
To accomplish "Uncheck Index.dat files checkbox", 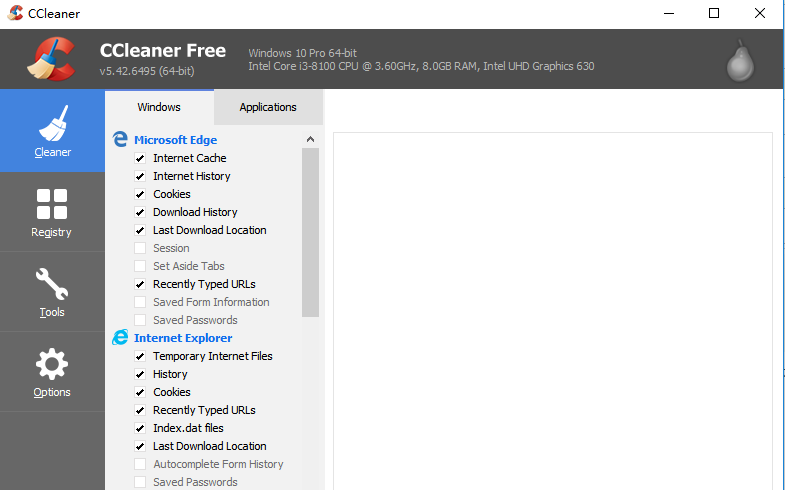I will 140,428.
